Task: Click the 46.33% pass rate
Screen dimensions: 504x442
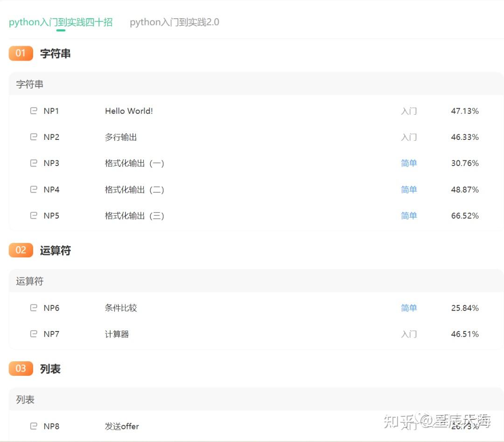Action: click(x=465, y=137)
